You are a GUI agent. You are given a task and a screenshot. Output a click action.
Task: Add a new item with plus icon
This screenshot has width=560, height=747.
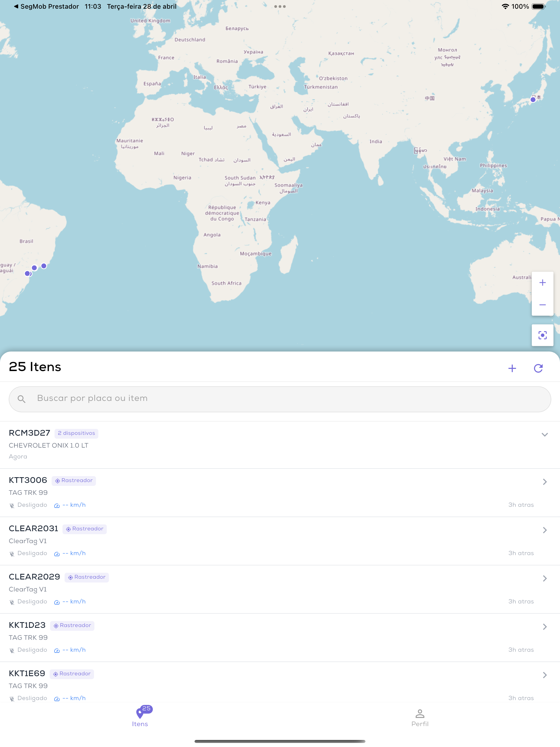pos(512,368)
